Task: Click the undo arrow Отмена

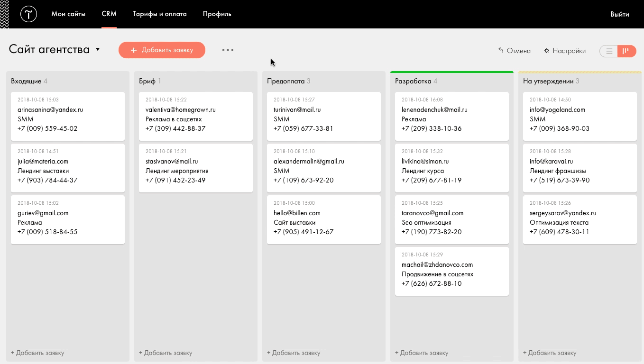Action: [x=514, y=51]
